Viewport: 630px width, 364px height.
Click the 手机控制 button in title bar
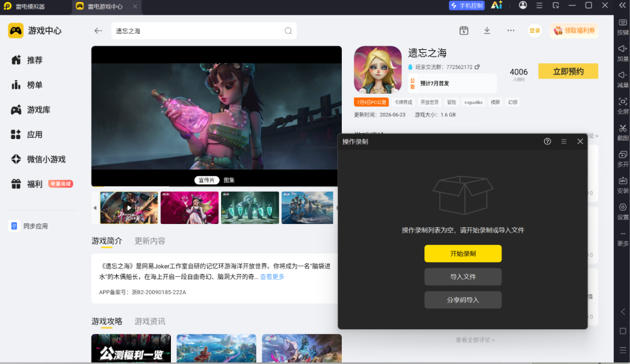467,5
